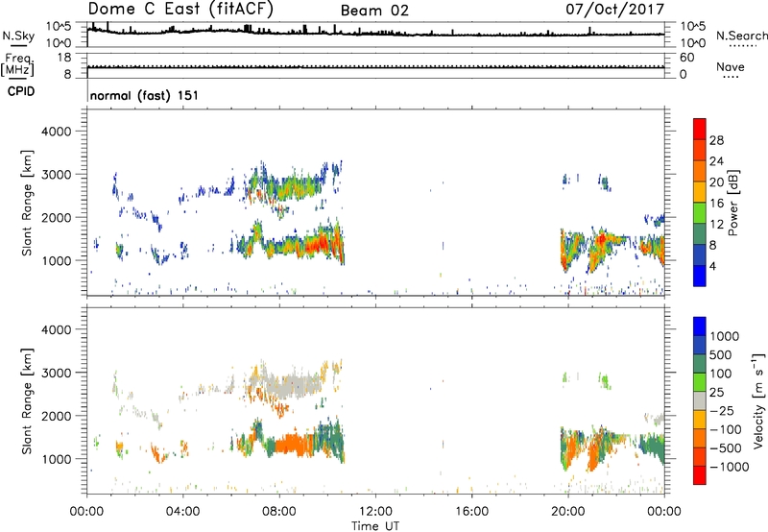Click velocity scale value '-25'
This screenshot has height=532, width=768.
[722, 410]
